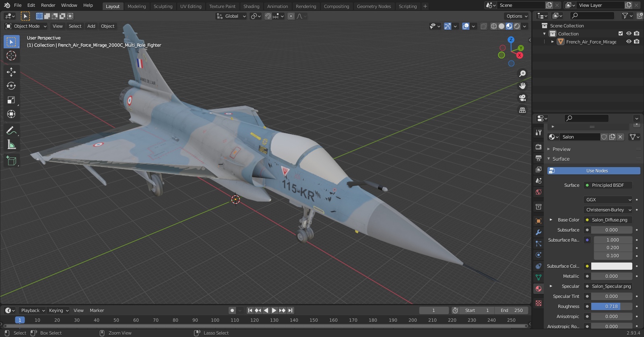Jump to timeline end frame

pyautogui.click(x=290, y=310)
